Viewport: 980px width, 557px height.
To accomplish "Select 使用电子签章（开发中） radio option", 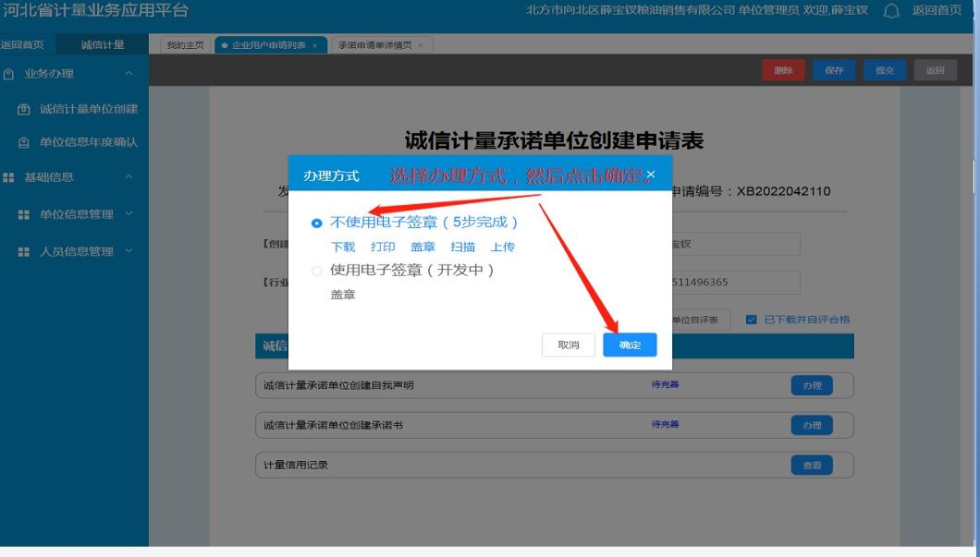I will [x=317, y=271].
